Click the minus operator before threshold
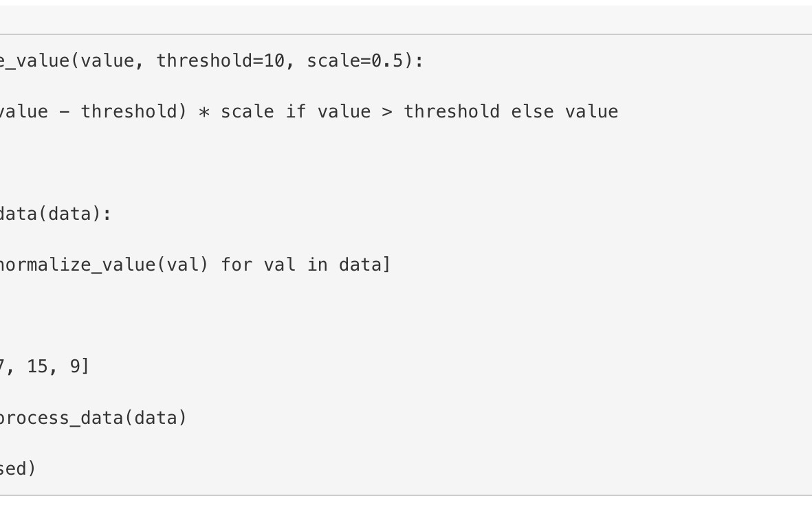The image size is (812, 507). 65,112
